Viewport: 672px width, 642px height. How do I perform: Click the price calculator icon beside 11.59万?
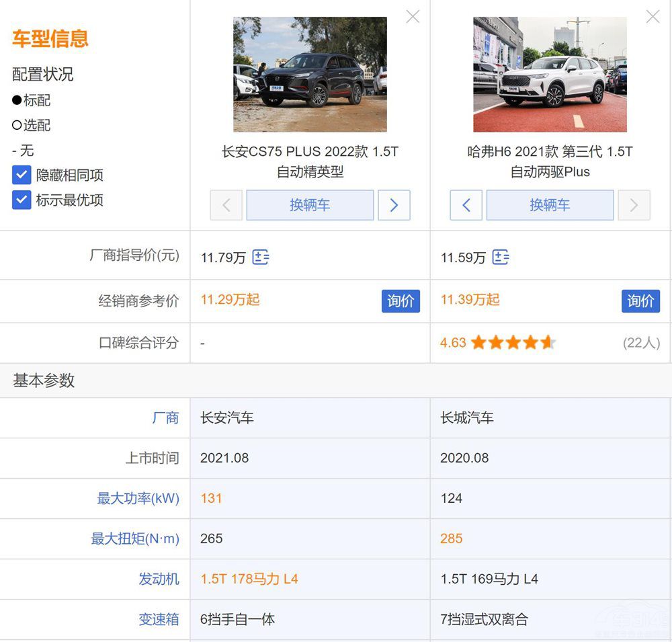pos(500,257)
